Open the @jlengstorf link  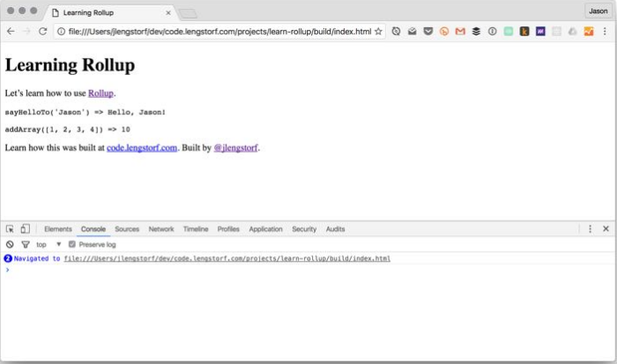coord(235,148)
